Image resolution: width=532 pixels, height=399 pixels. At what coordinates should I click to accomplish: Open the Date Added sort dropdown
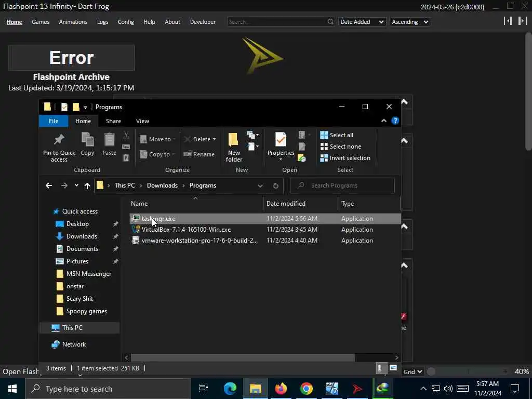coord(362,22)
